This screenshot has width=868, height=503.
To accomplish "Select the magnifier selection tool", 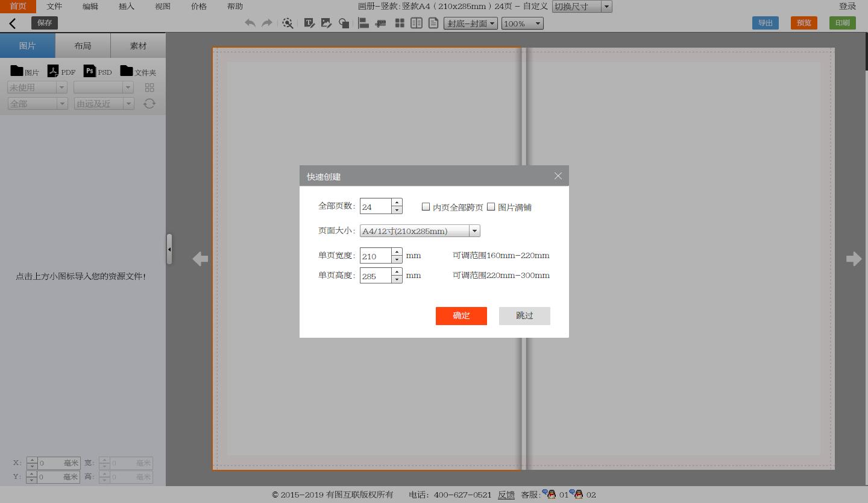I will click(x=288, y=23).
